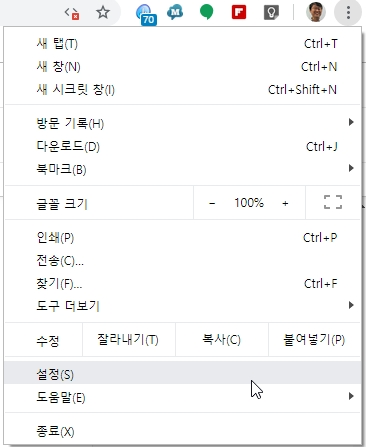Click the gray lightbulb extension icon
The image size is (366, 447).
point(271,13)
